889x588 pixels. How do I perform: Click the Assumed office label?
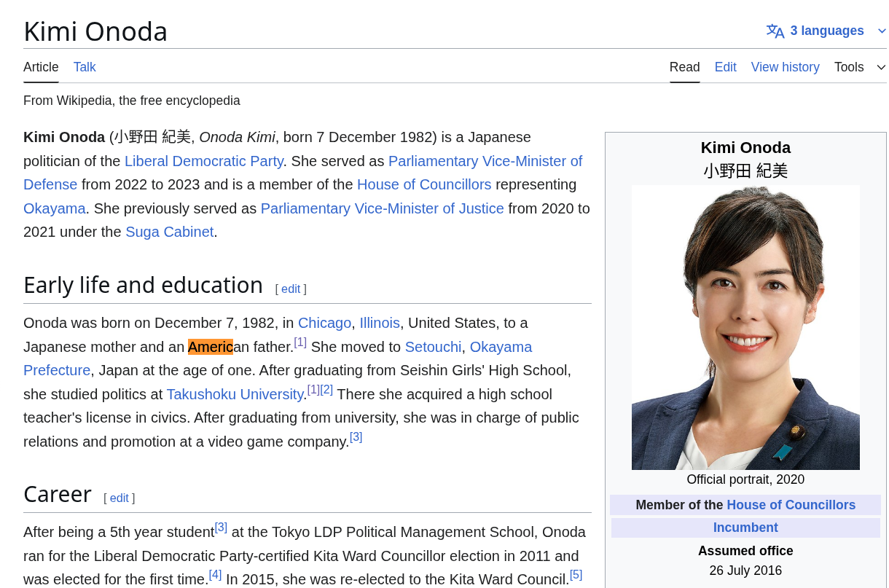(x=745, y=551)
